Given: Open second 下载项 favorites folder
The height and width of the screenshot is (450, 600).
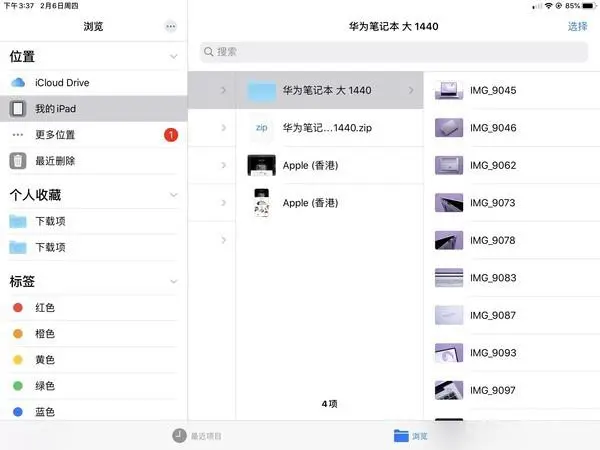Looking at the screenshot, I should (94, 247).
